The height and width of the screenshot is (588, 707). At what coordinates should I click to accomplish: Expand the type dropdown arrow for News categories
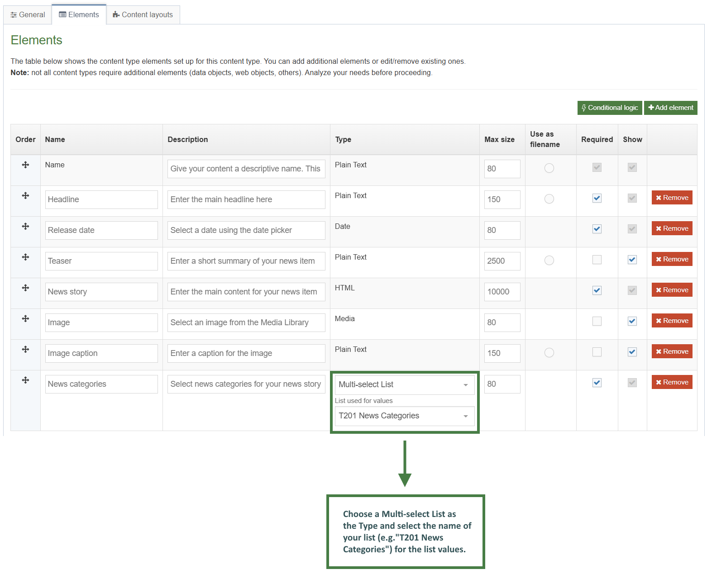click(465, 385)
